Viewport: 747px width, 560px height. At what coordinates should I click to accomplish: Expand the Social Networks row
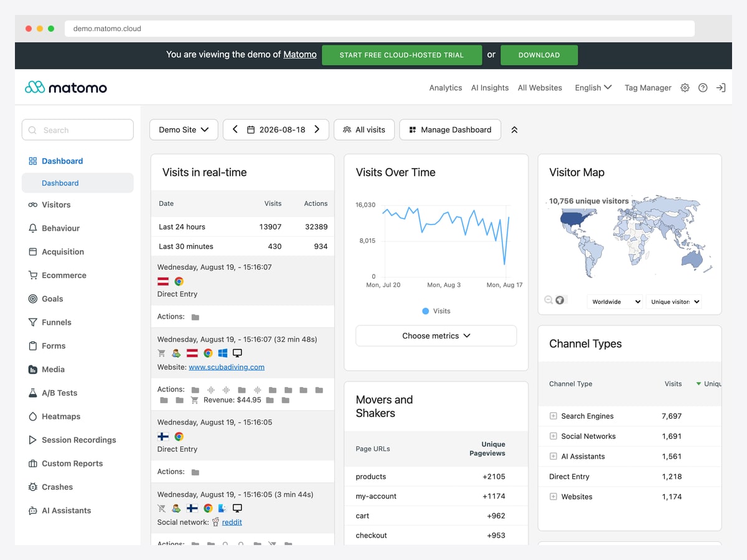[x=553, y=436]
